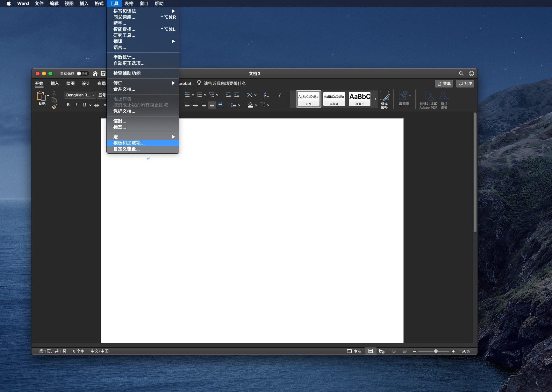
Task: Click the Copy icon in clipboard group
Action: [x=54, y=100]
